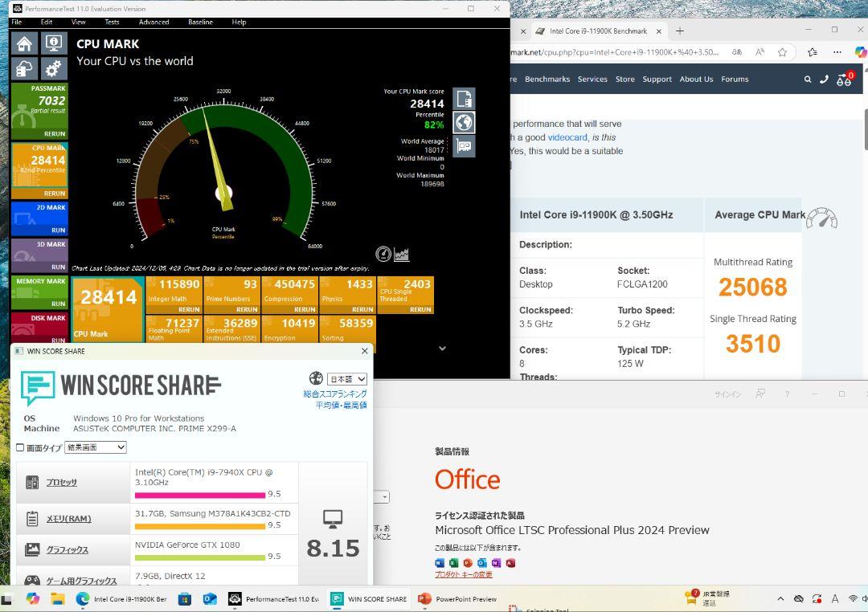
Task: Run the Memory Mark test
Action: 58,304
